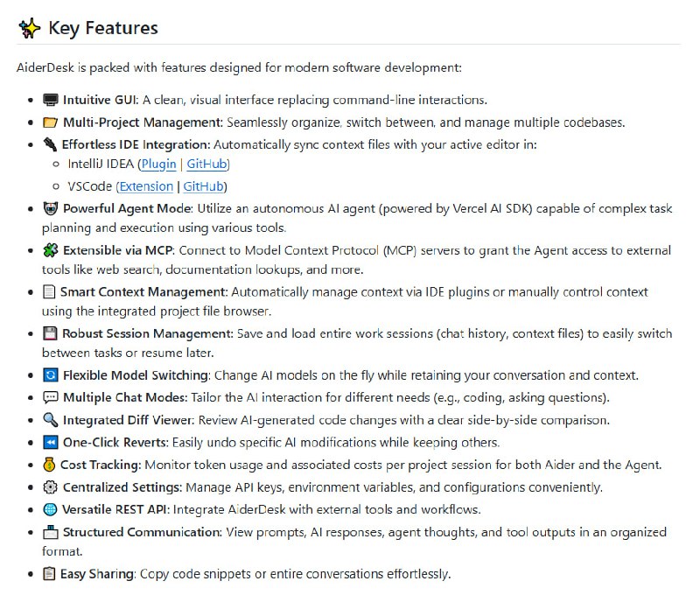Click the floppy disk icon beside Robust Session Management
The image size is (700, 602).
(50, 333)
